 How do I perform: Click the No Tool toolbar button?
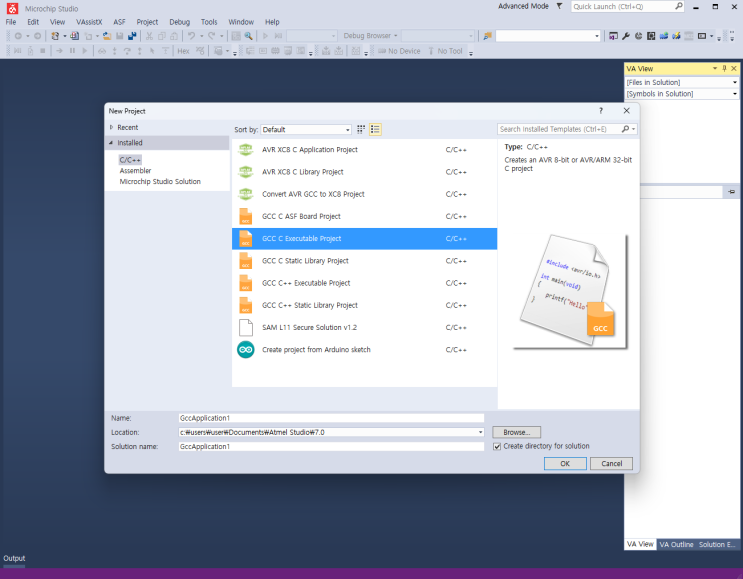coord(445,51)
